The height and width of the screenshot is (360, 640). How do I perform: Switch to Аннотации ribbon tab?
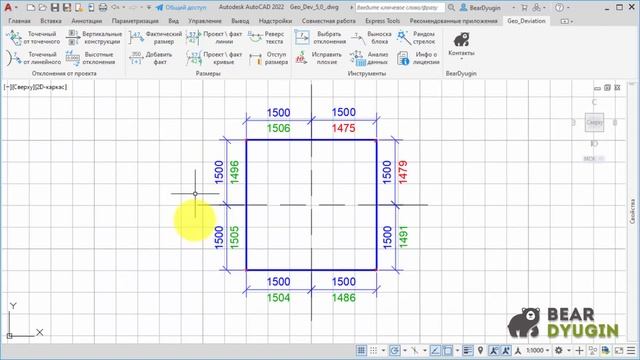point(87,21)
